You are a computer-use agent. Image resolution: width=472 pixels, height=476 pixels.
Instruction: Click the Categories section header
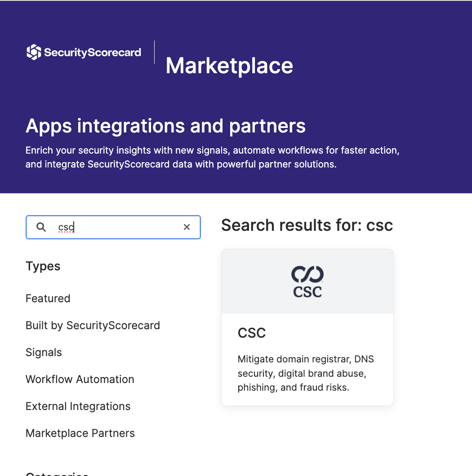57,473
